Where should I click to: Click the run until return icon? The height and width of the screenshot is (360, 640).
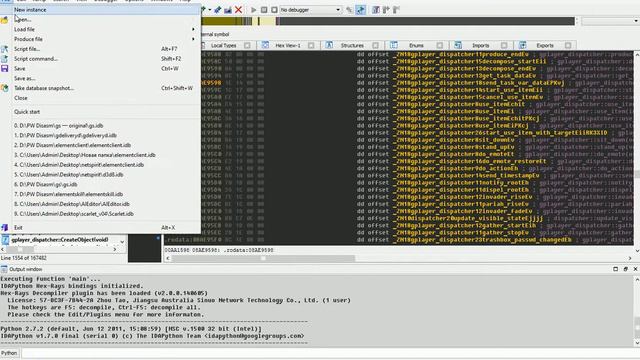click(396, 10)
